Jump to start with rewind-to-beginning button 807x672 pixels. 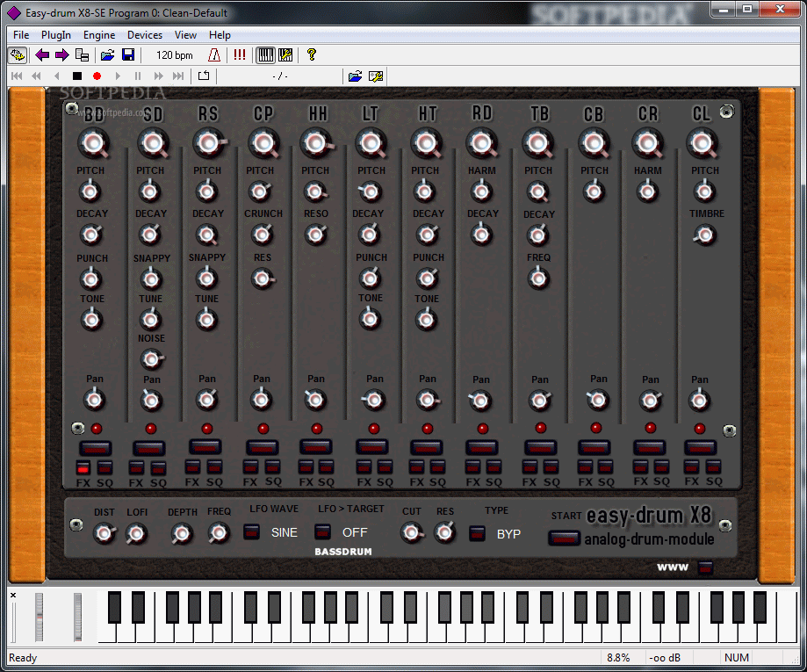[17, 76]
